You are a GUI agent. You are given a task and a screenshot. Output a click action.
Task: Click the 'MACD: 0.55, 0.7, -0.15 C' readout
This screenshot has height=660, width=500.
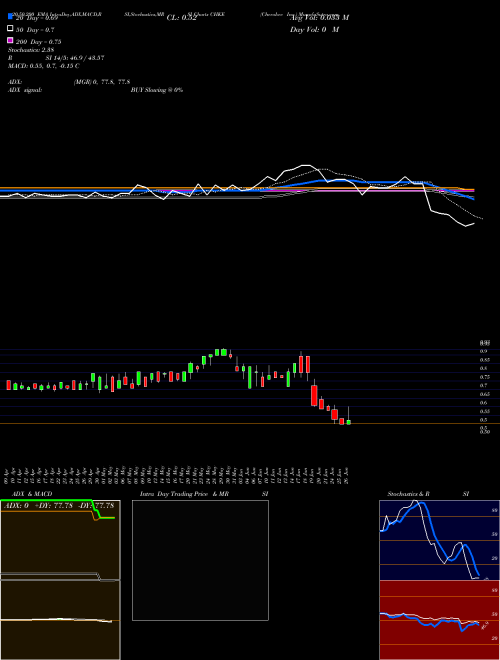(x=44, y=66)
